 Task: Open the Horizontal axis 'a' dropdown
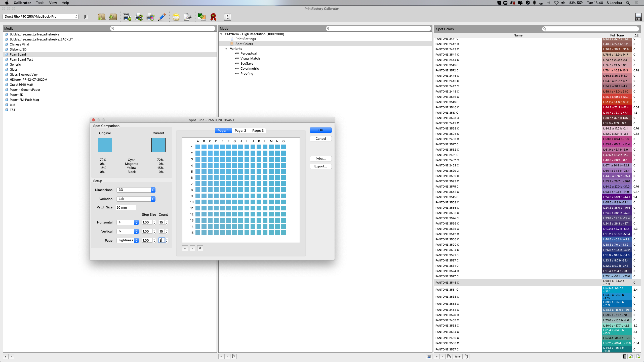pos(128,222)
